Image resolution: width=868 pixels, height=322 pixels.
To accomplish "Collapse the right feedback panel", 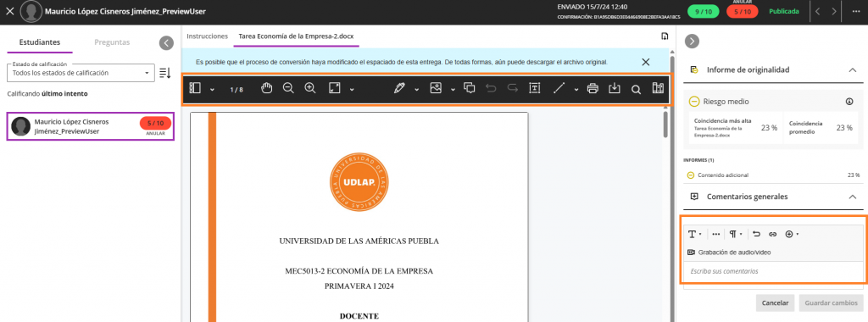I will (x=692, y=41).
